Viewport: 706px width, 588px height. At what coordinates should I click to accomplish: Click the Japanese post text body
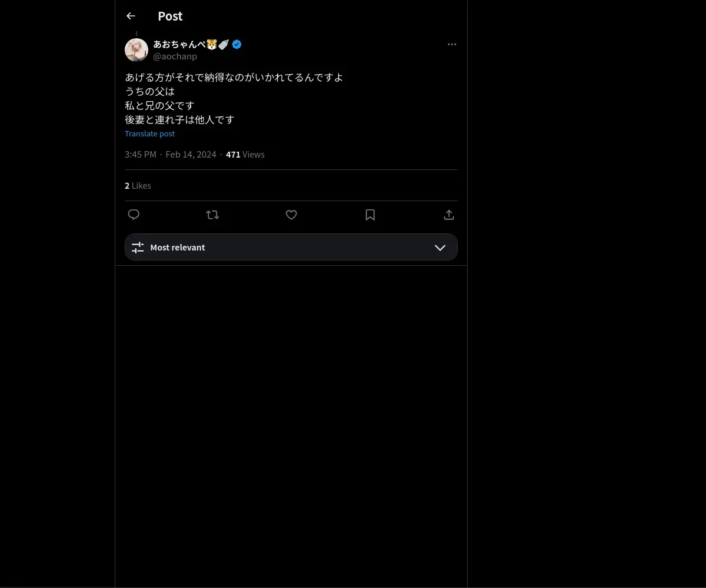click(x=234, y=98)
